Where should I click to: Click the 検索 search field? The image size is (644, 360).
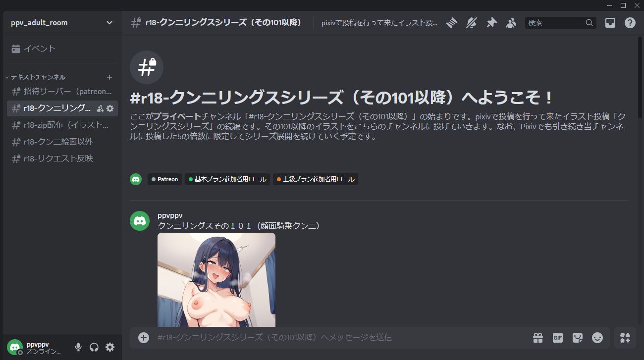tap(561, 23)
